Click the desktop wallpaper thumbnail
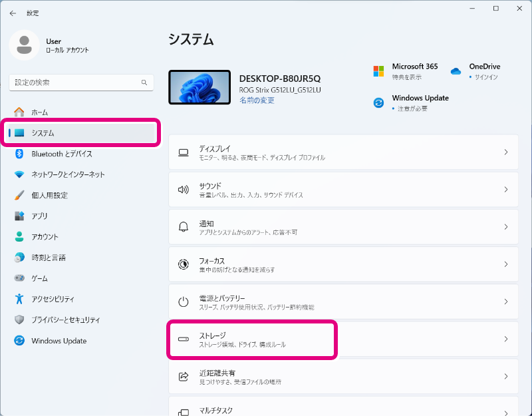Image resolution: width=532 pixels, height=416 pixels. click(199, 88)
